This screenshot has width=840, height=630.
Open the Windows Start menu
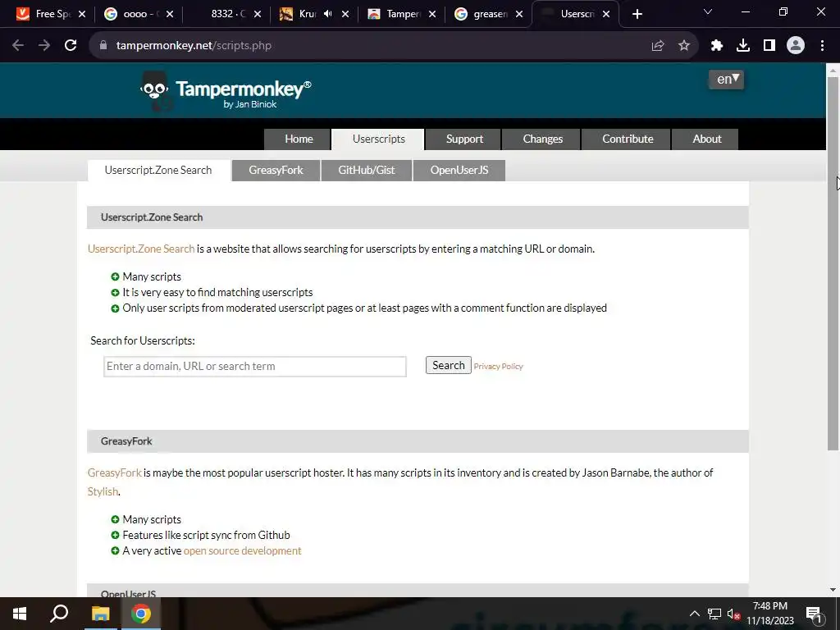[20, 614]
